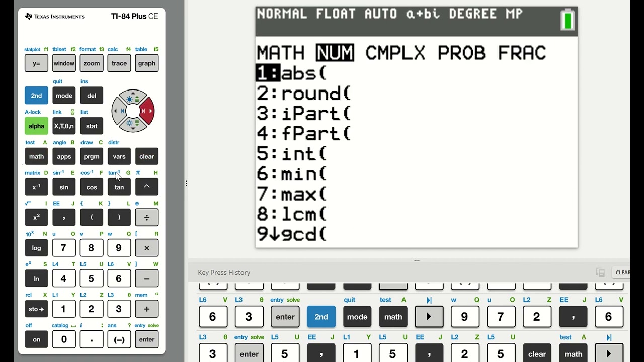
Task: Click the graph key
Action: (147, 63)
